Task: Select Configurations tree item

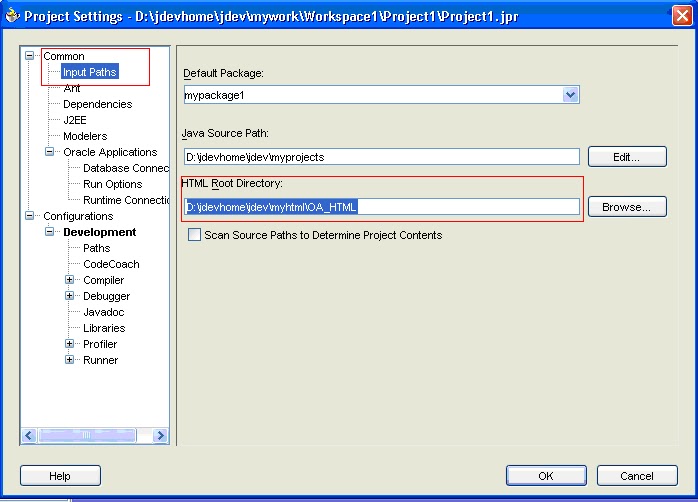Action: point(78,216)
